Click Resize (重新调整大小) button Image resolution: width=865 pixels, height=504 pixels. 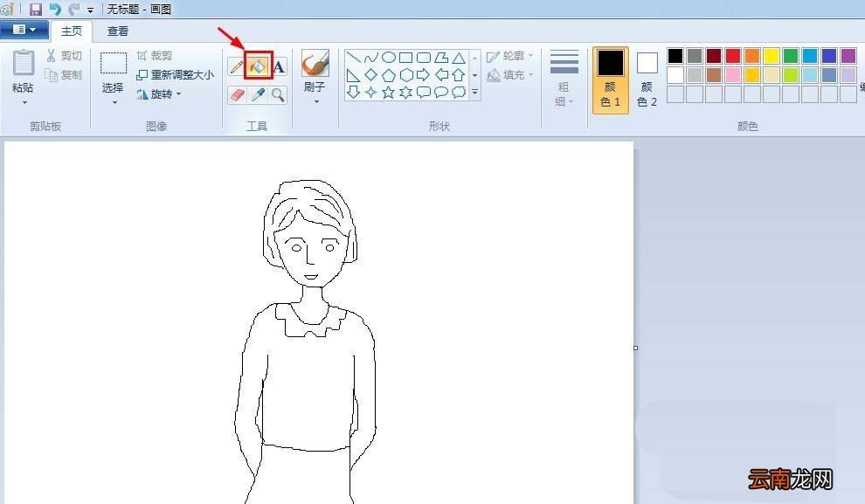point(176,74)
